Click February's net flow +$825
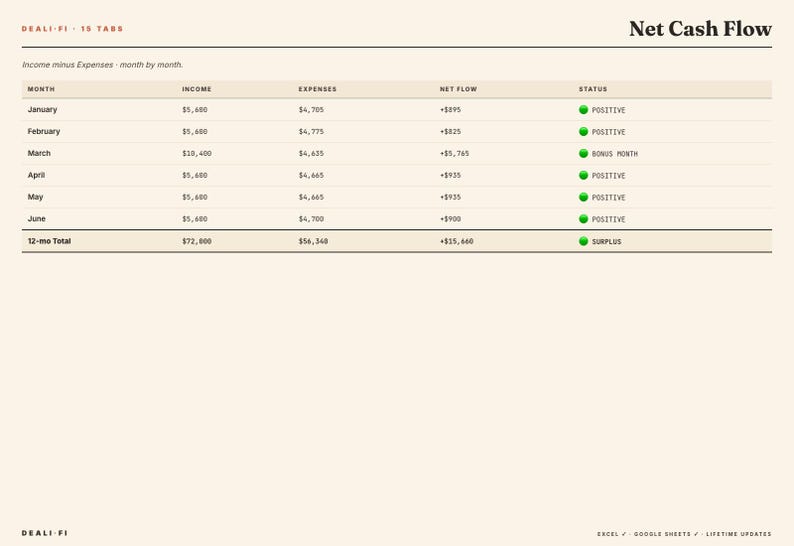The width and height of the screenshot is (794, 546). tap(450, 132)
